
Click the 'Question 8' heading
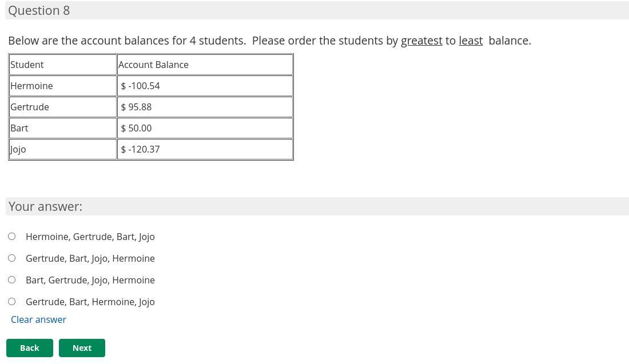click(39, 10)
